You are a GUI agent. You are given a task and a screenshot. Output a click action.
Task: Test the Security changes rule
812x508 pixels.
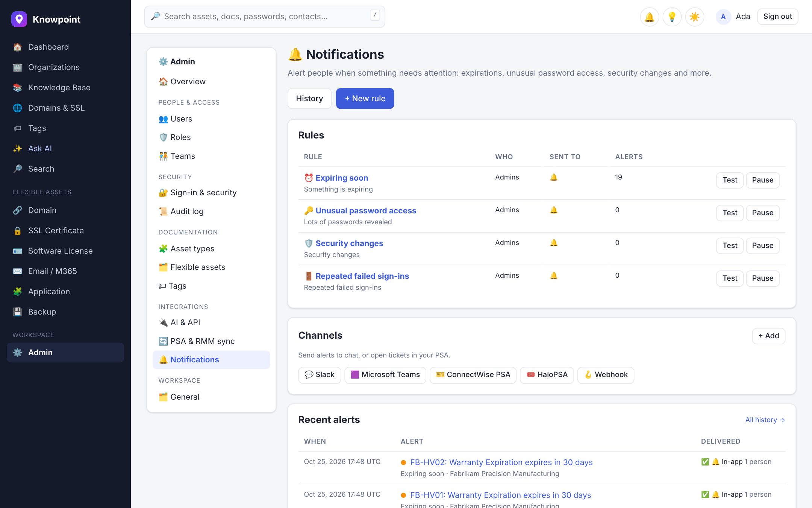(730, 246)
